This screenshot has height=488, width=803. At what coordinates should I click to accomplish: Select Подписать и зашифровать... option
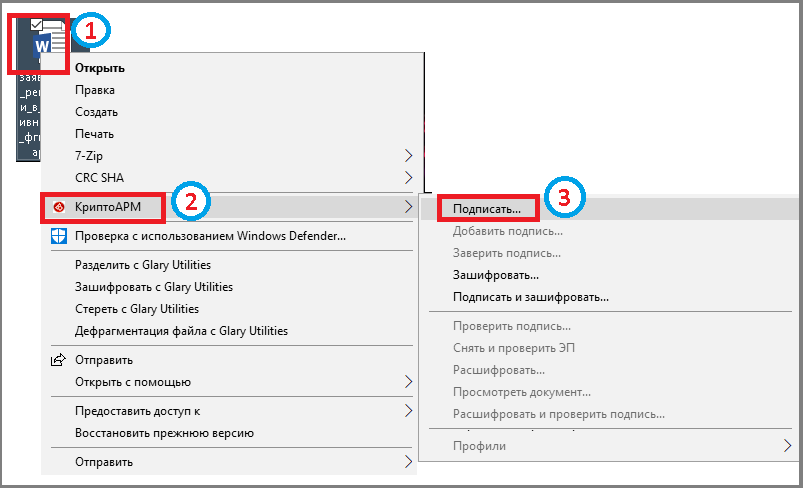(531, 298)
